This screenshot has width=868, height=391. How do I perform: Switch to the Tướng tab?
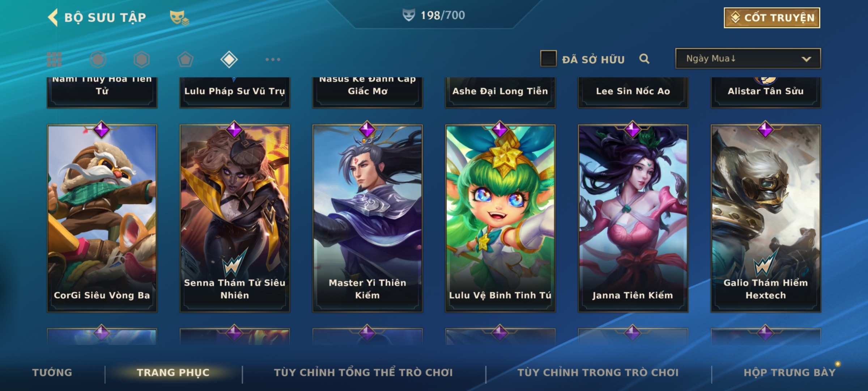tap(52, 373)
